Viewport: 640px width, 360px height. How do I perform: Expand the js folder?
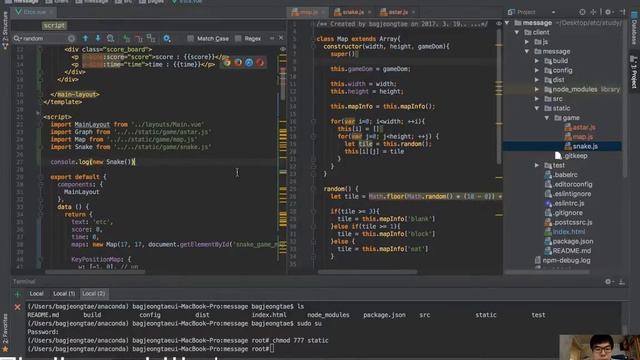coord(527,42)
